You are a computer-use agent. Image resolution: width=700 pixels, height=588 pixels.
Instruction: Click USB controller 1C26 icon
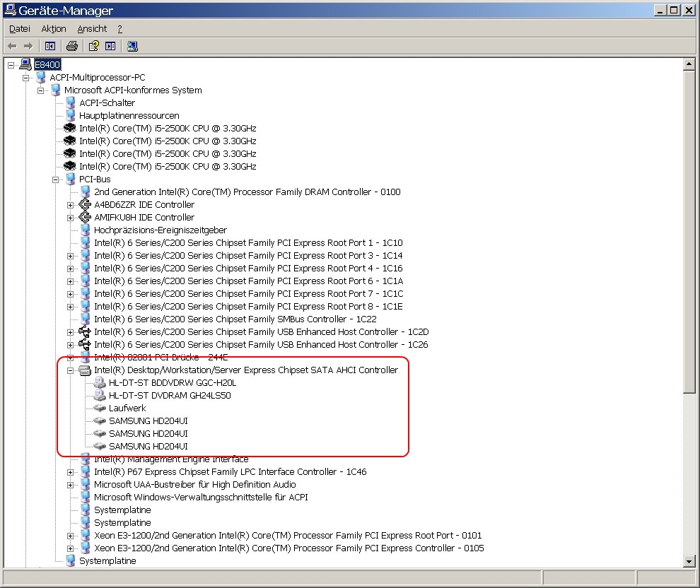pos(85,344)
